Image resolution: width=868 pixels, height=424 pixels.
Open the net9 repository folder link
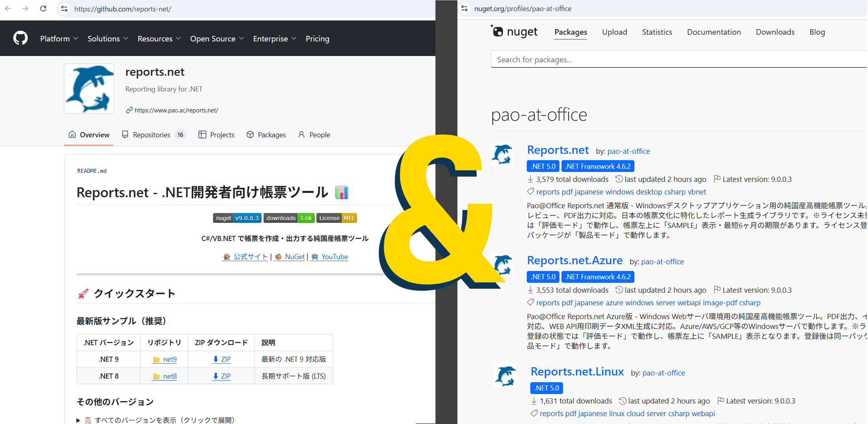click(x=170, y=359)
